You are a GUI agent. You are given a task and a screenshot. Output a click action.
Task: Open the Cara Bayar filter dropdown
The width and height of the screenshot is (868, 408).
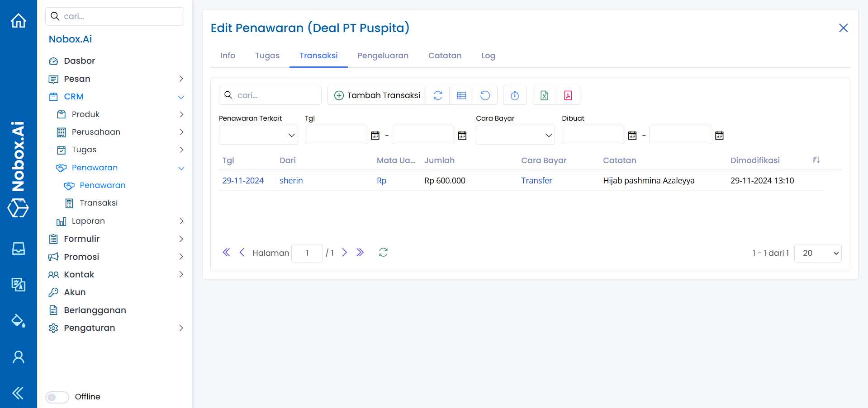pyautogui.click(x=515, y=135)
